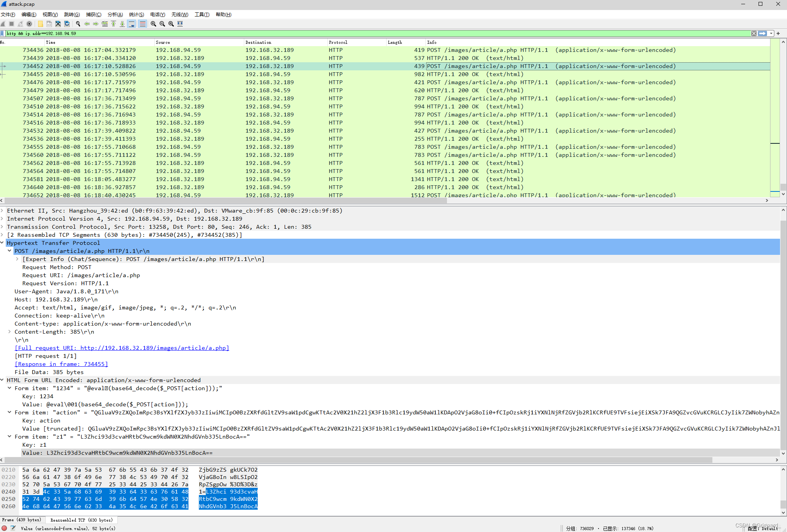Open expert information indicator
Viewport: 787px width, 532px height.
[4, 528]
